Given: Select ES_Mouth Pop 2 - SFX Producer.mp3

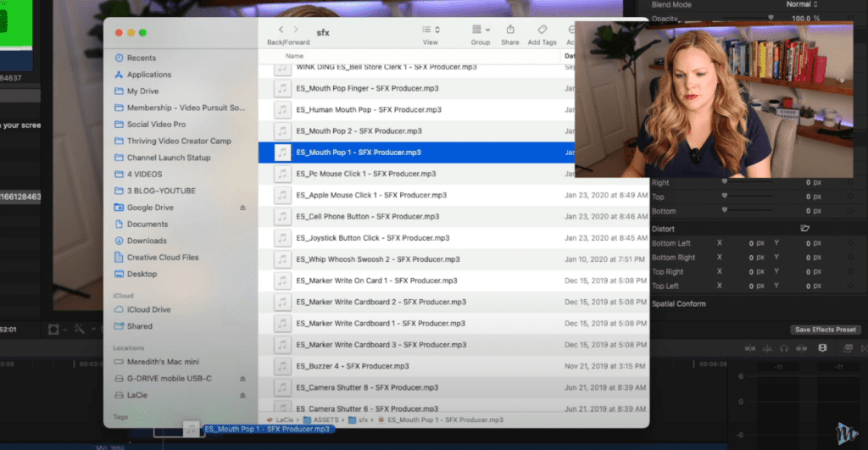Looking at the screenshot, I should 359,131.
